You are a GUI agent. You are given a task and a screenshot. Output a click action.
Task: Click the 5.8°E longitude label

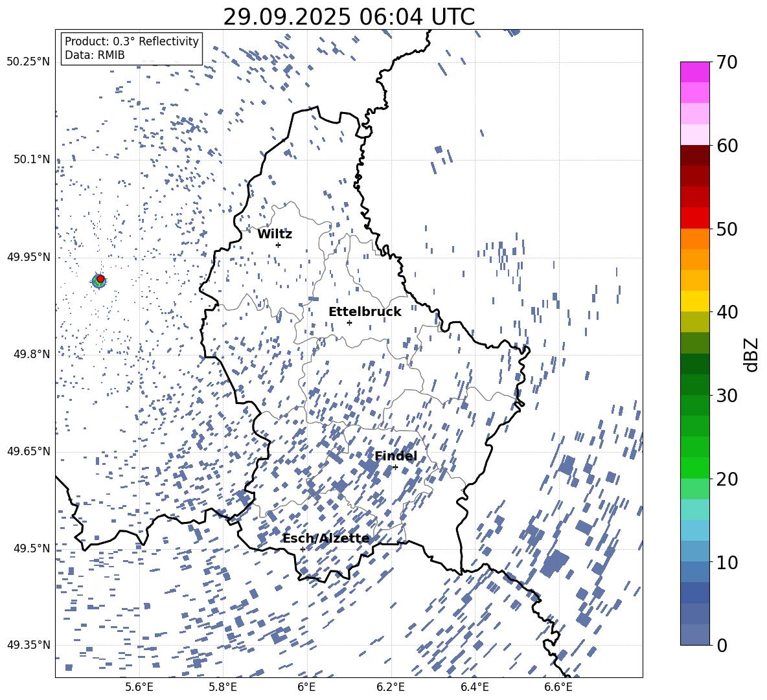[223, 687]
